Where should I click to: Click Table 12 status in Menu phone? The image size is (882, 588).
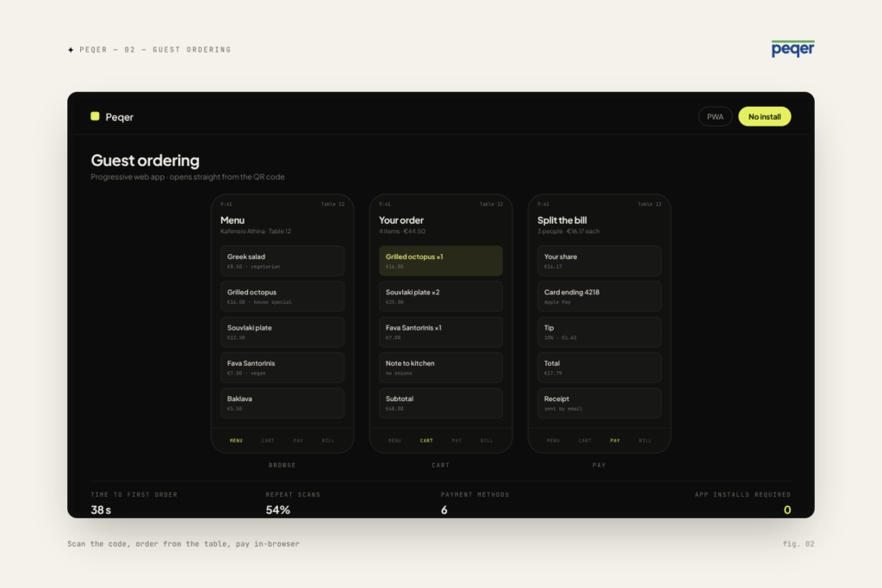[332, 204]
